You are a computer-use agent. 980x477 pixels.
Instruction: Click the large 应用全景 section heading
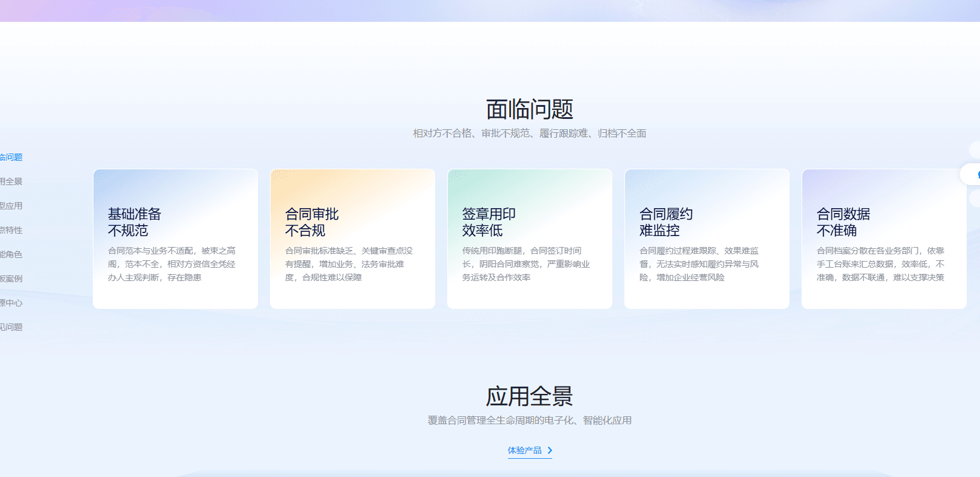[x=530, y=396]
